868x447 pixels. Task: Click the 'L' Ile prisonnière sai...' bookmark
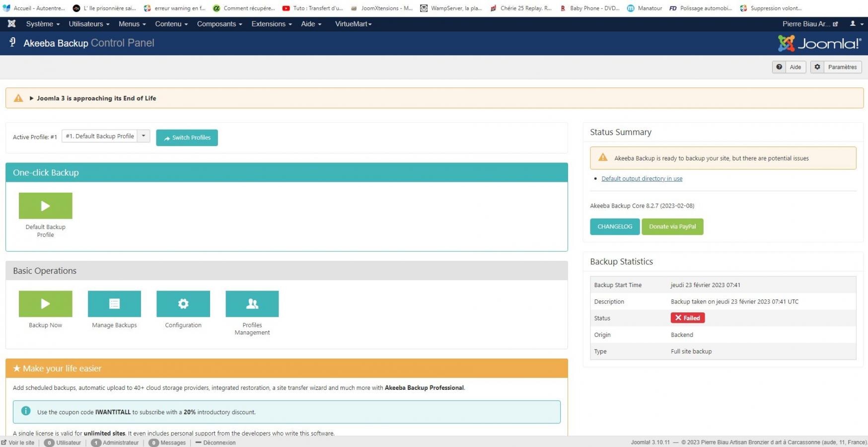(104, 8)
